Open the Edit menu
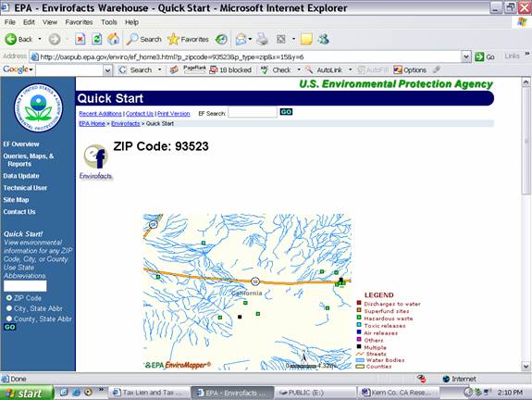Image resolution: width=532 pixels, height=400 pixels. tap(29, 22)
